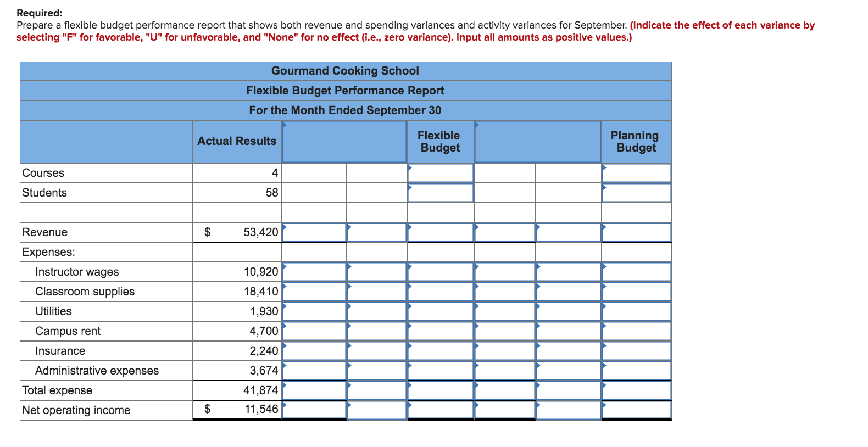
Task: Click the Students Planning Budget input cell
Action: pyautogui.click(x=636, y=193)
